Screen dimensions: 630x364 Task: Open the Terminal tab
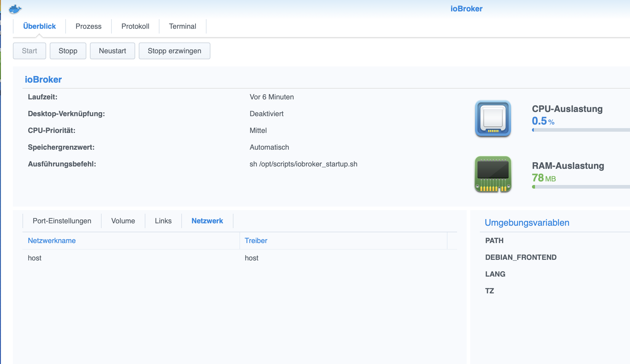[183, 26]
